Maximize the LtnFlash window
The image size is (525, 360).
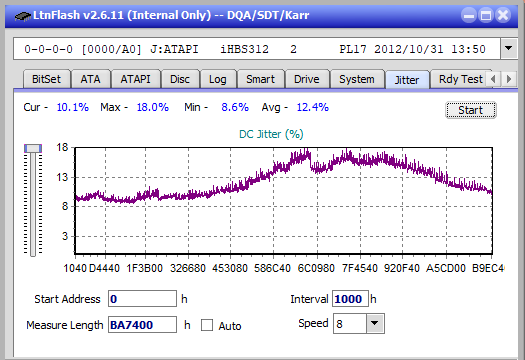(486, 15)
